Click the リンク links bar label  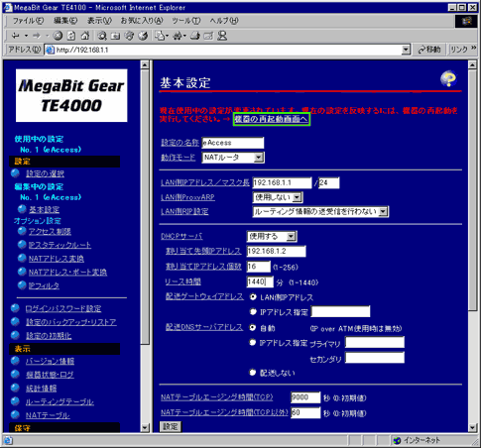click(x=459, y=50)
